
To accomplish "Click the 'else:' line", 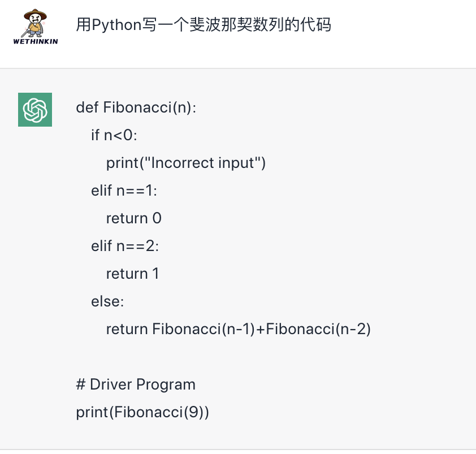I will click(x=107, y=301).
